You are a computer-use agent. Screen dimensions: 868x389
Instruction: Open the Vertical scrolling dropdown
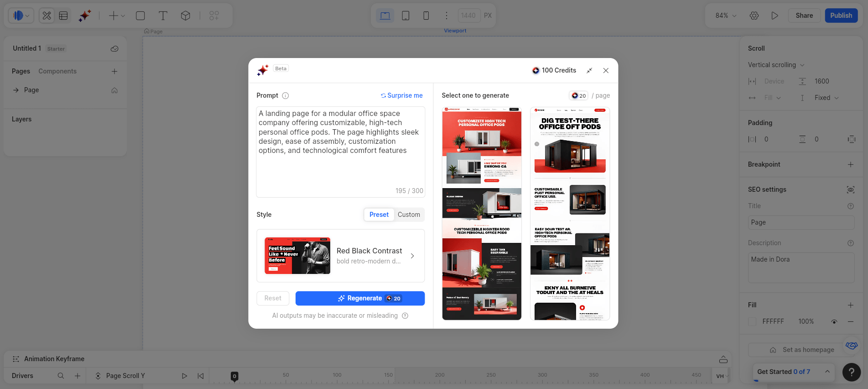(x=776, y=65)
